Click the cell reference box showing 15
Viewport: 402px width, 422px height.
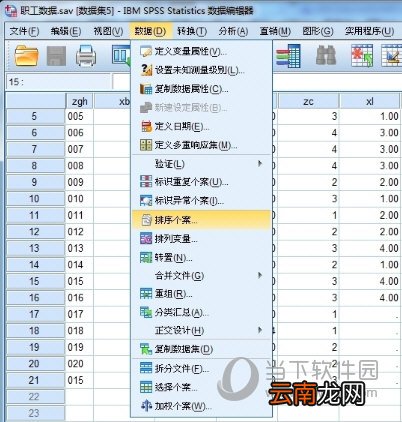coord(58,82)
